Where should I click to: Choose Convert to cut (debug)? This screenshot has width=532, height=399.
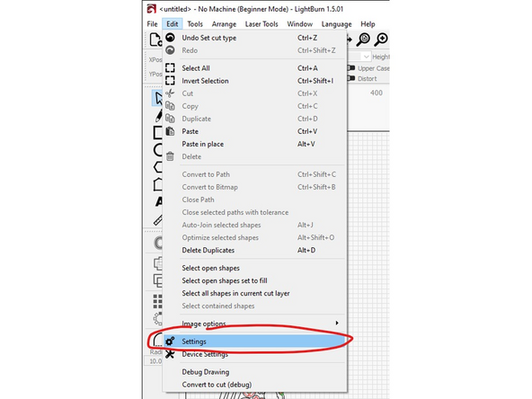pyautogui.click(x=254, y=385)
